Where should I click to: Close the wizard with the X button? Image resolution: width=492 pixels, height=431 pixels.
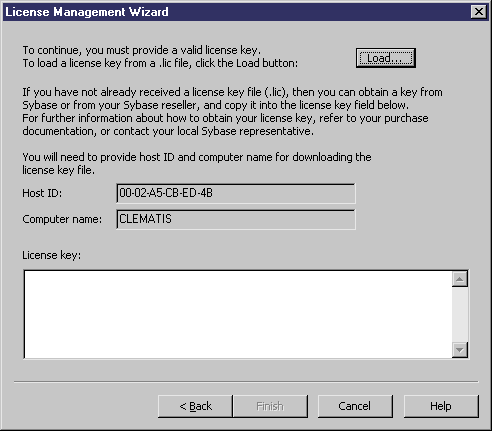pos(479,12)
